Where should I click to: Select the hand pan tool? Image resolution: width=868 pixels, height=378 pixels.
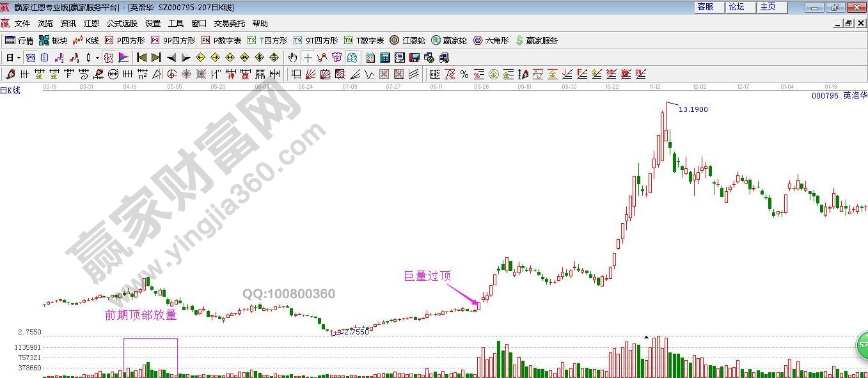pos(293,58)
